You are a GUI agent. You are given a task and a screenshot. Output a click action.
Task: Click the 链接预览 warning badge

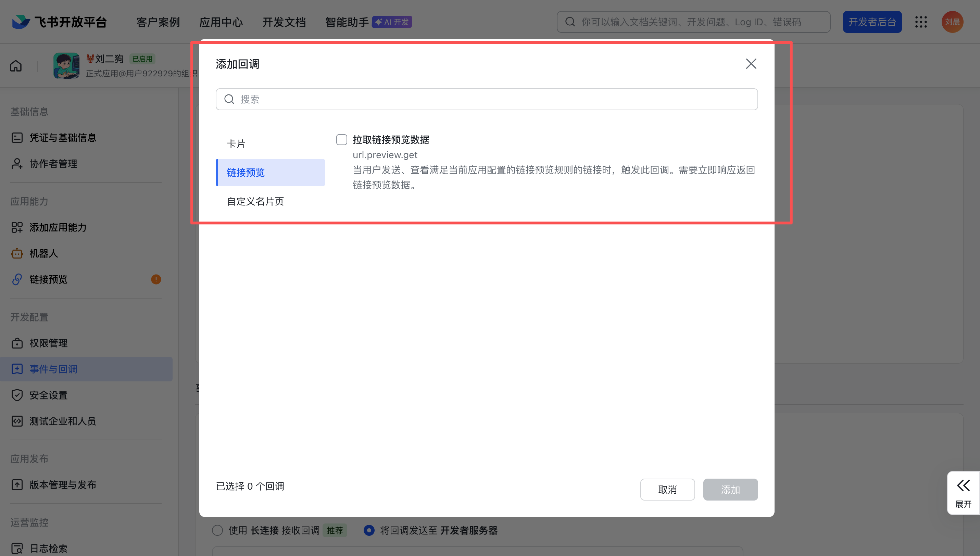156,279
